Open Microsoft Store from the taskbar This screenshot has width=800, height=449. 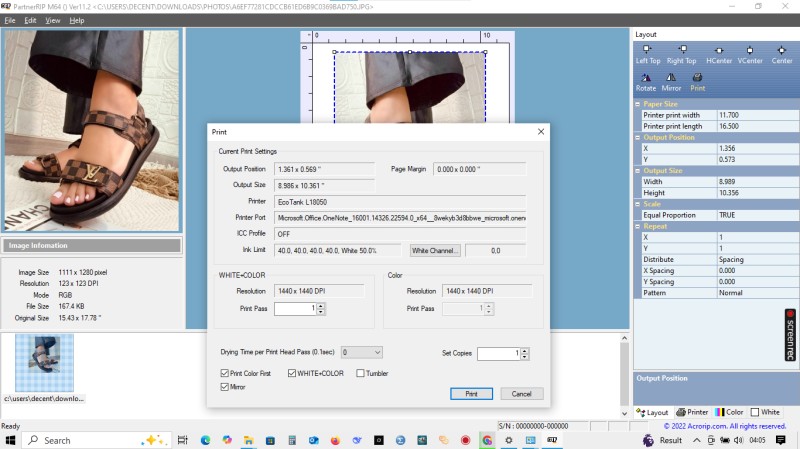pyautogui.click(x=270, y=440)
